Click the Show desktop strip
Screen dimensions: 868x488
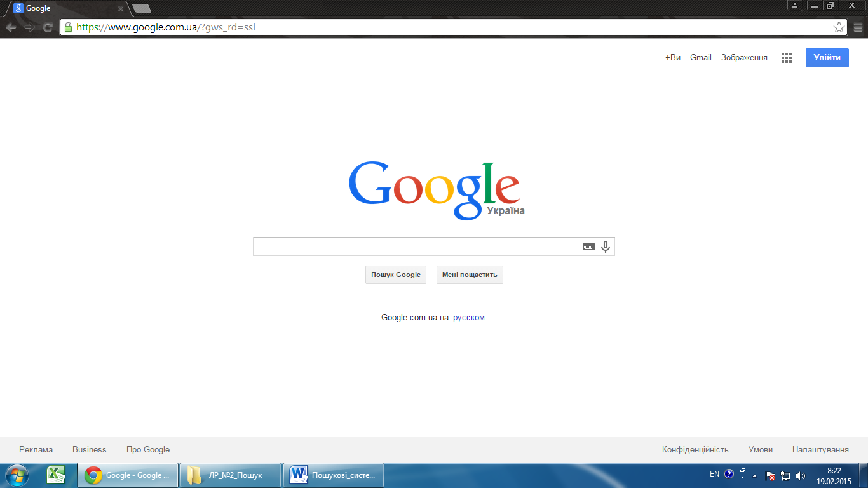point(863,475)
